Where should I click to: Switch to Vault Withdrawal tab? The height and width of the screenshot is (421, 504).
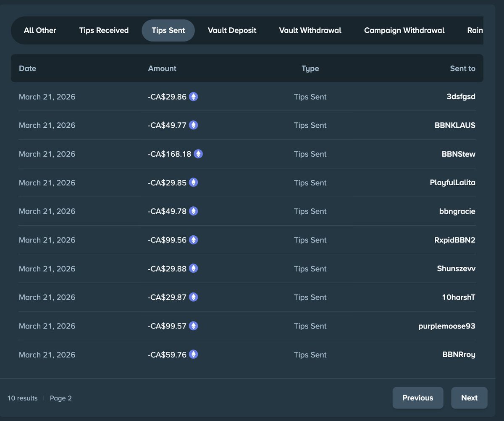[x=310, y=30]
